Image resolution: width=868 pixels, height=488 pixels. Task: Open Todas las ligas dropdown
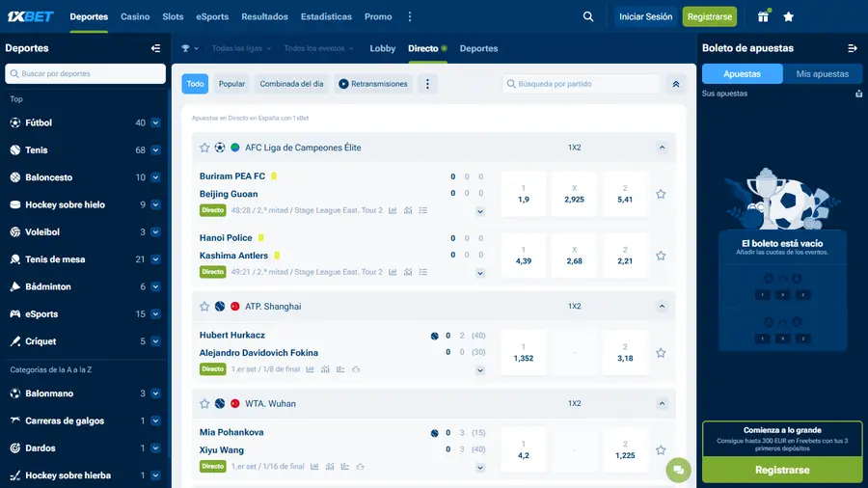(241, 48)
